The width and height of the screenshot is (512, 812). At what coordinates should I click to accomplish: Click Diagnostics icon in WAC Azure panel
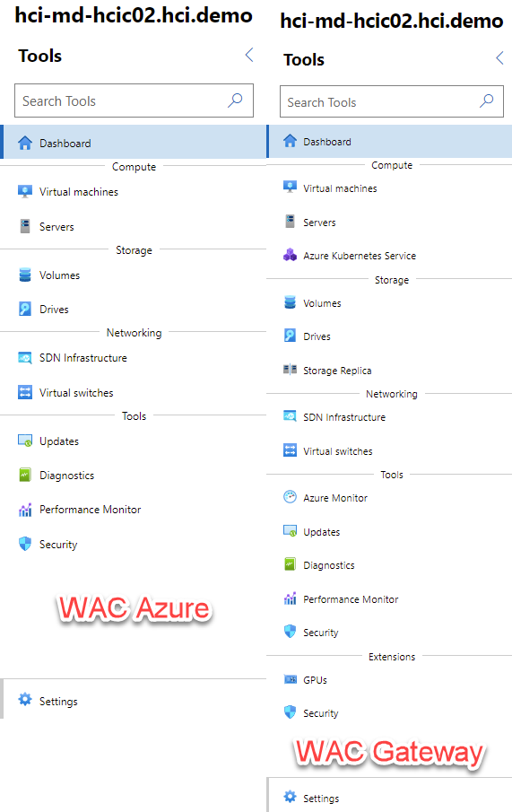25,475
